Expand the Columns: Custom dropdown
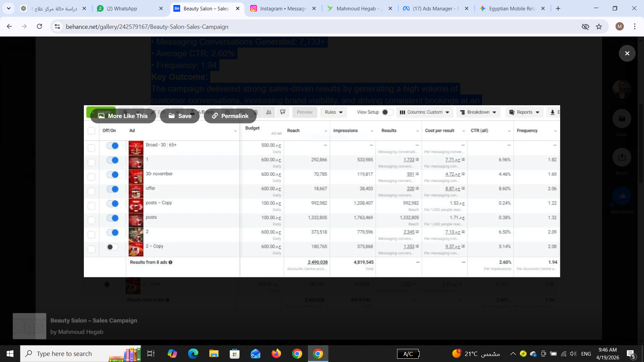The width and height of the screenshot is (644, 362). click(x=425, y=112)
